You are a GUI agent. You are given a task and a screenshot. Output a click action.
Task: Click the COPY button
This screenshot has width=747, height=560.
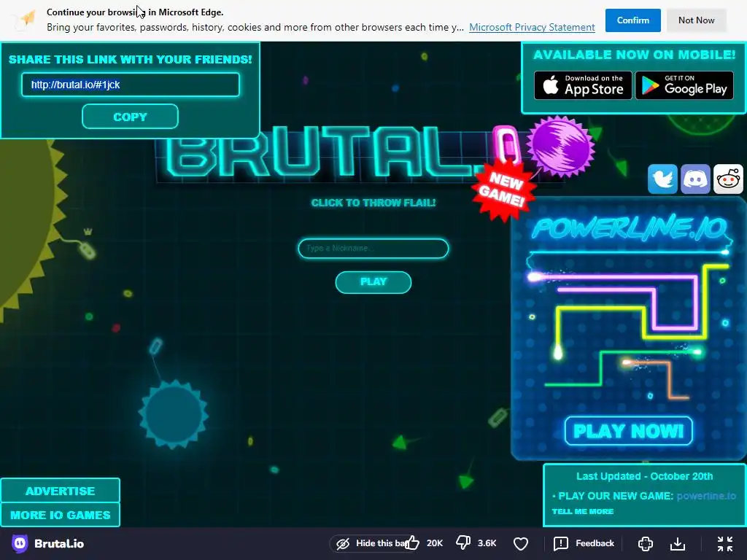tap(130, 117)
